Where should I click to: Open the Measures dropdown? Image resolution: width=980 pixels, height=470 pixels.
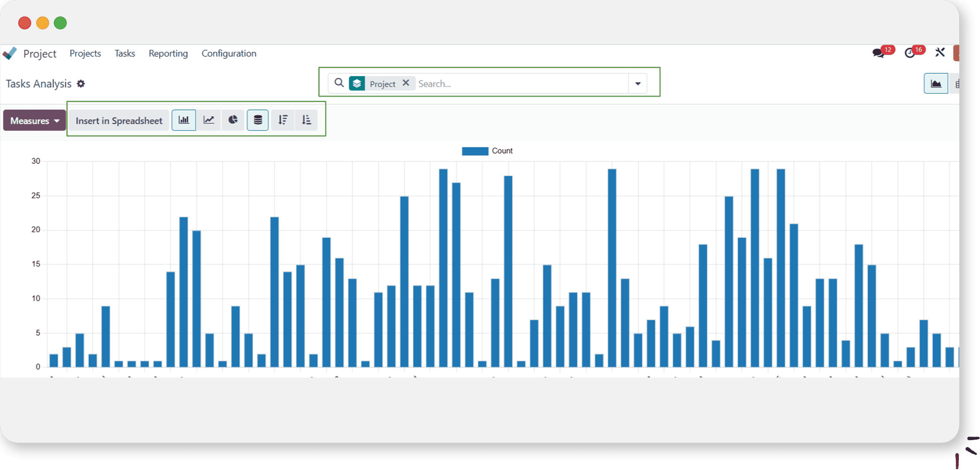(x=34, y=121)
